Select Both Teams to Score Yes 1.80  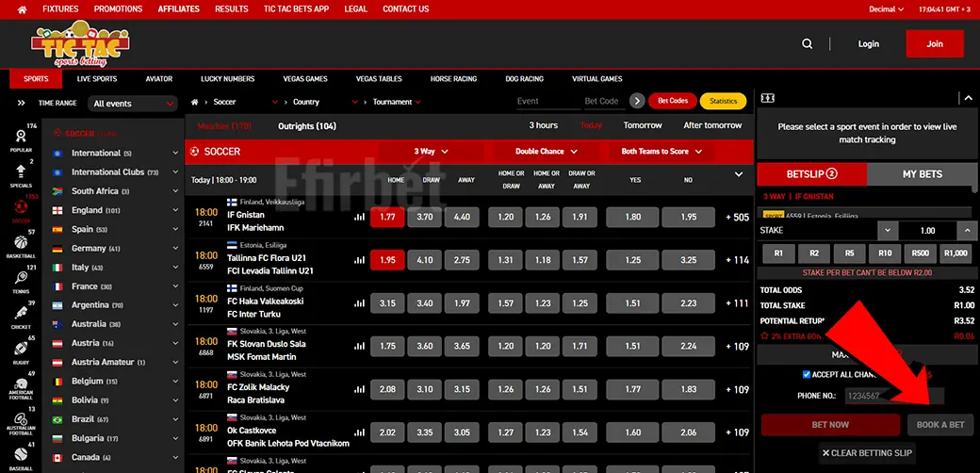(x=632, y=217)
